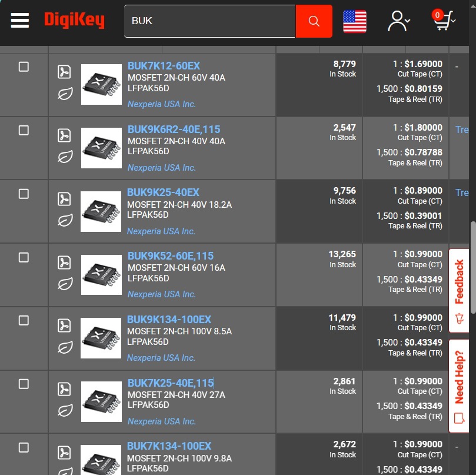Viewport: 476px width, 475px height.
Task: Click the BUK9K134-100EX product thumbnail
Action: tap(101, 338)
